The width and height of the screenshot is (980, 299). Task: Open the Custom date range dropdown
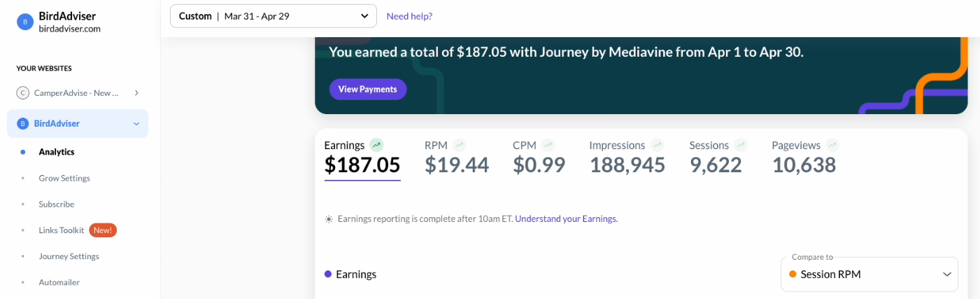[x=274, y=16]
